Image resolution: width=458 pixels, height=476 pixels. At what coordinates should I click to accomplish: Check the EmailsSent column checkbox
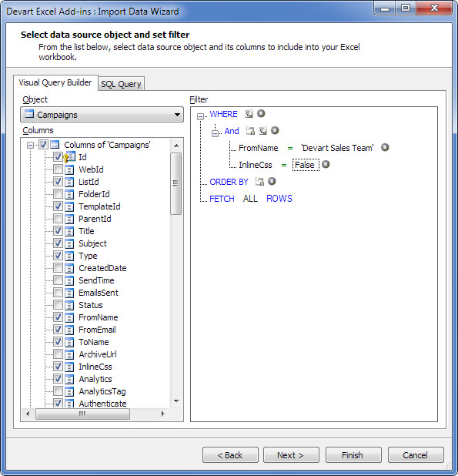click(58, 293)
